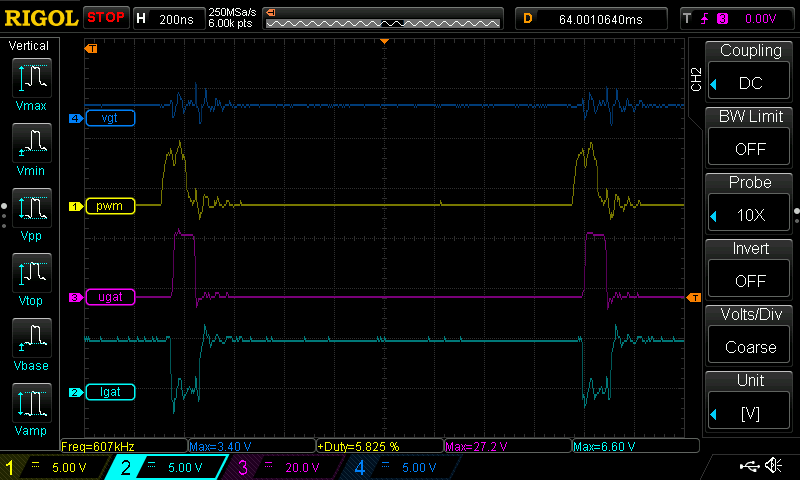This screenshot has width=800, height=480.
Task: Select the Vbase measurement icon
Action: tap(32, 338)
